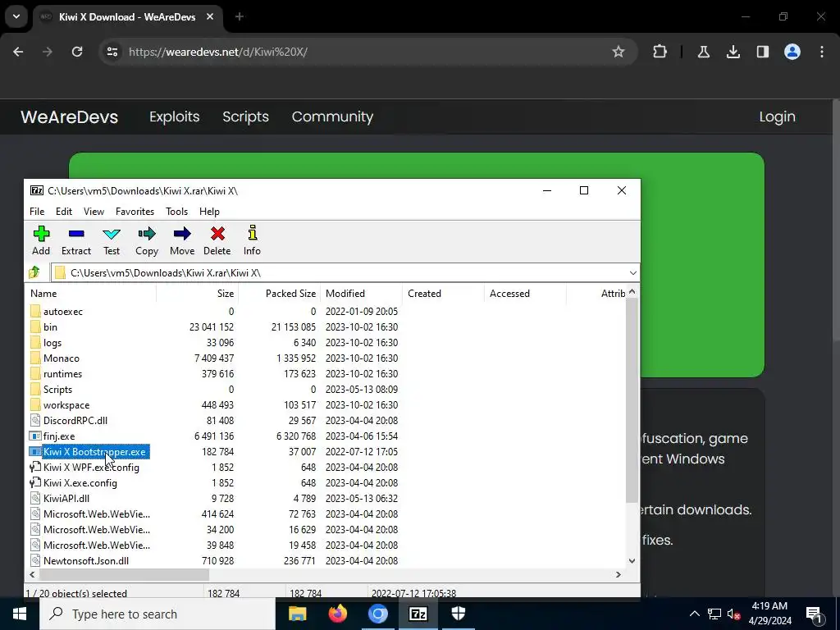
Task: Select Kiwi X.exe.config file
Action: pos(80,482)
